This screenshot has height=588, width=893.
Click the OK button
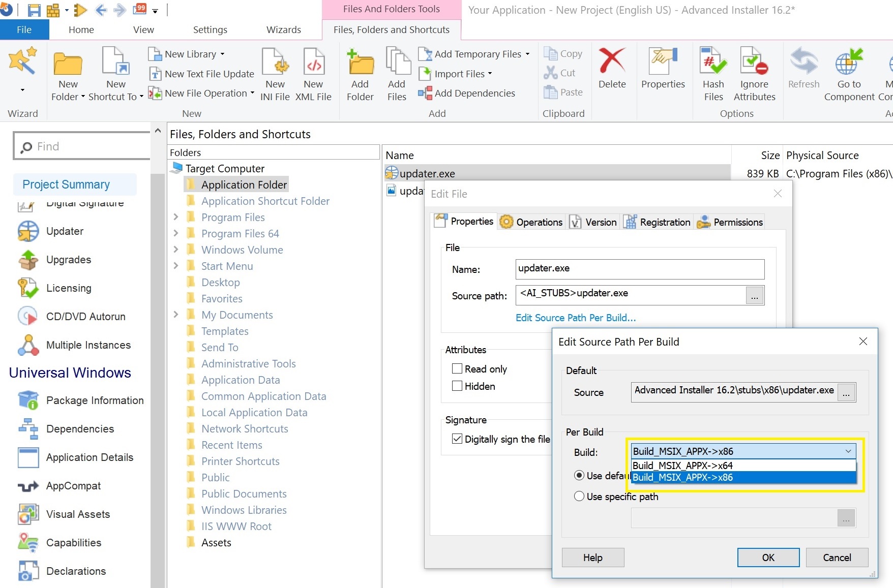coord(768,558)
